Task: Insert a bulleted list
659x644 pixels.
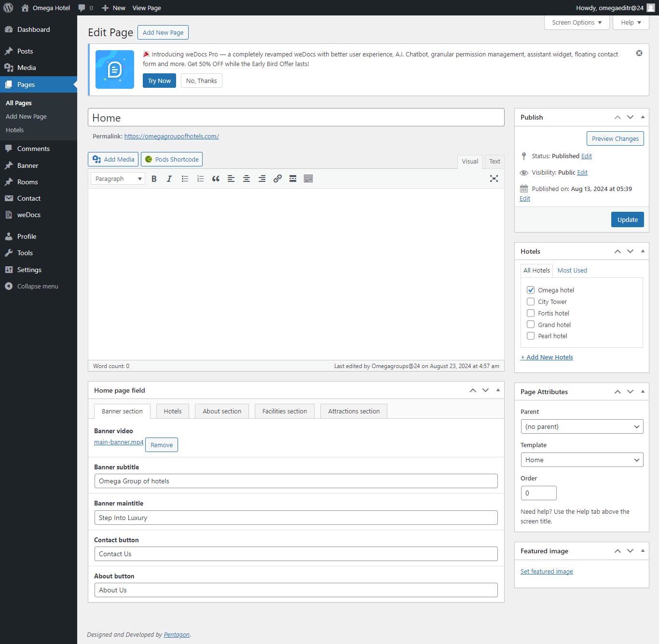Action: tap(185, 179)
